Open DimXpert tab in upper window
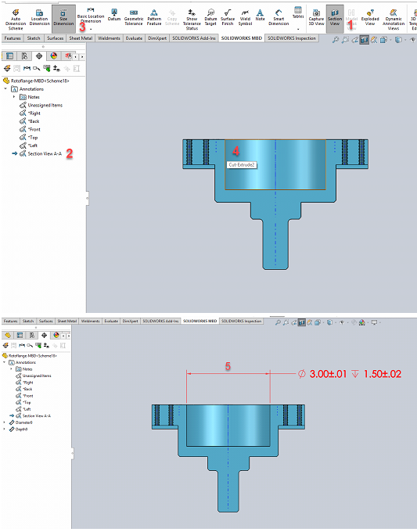Viewport: 417px width, 532px height. (157, 38)
